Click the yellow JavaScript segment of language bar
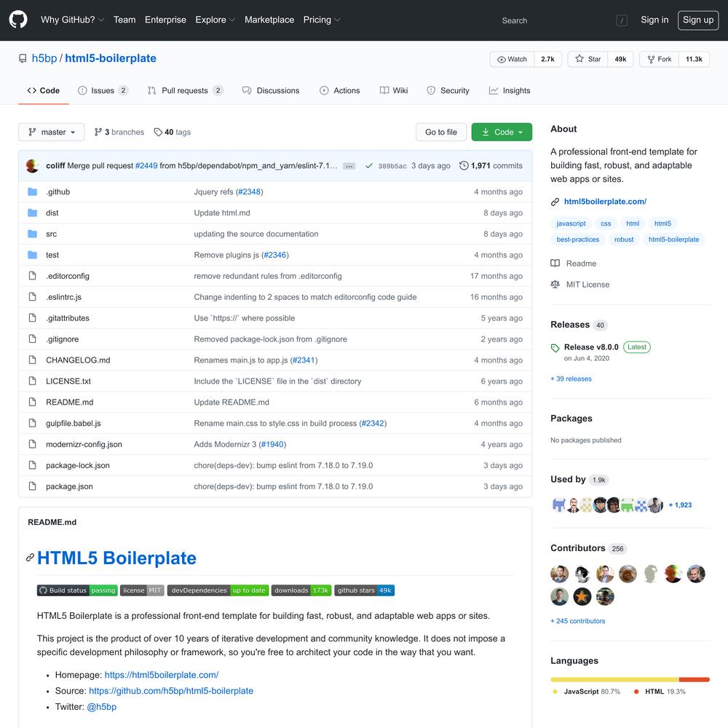Viewport: 728px width, 728px height. (x=614, y=680)
